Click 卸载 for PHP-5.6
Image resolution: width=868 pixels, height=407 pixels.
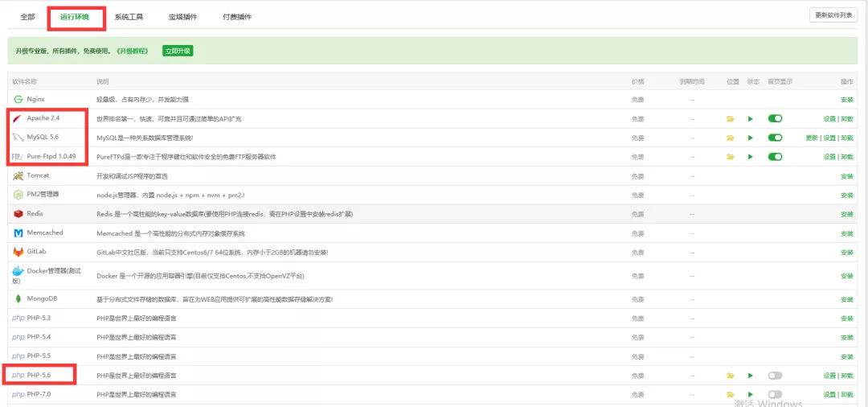(847, 376)
